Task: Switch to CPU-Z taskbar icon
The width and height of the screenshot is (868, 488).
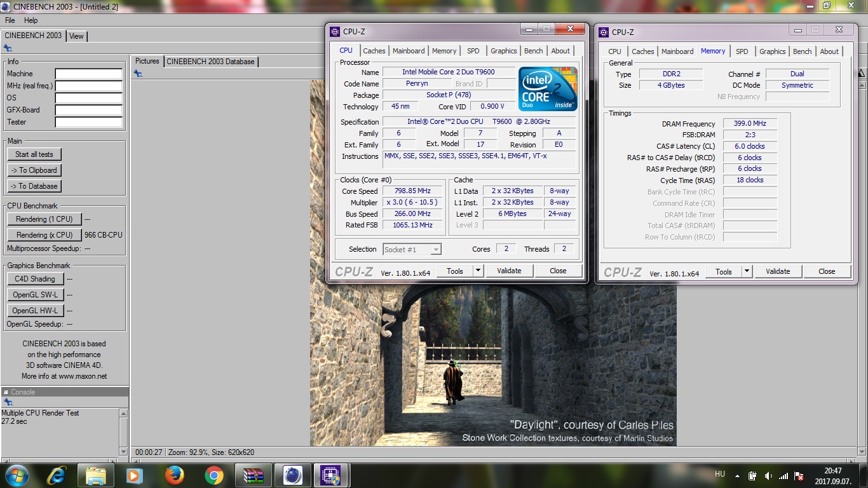Action: pyautogui.click(x=330, y=475)
